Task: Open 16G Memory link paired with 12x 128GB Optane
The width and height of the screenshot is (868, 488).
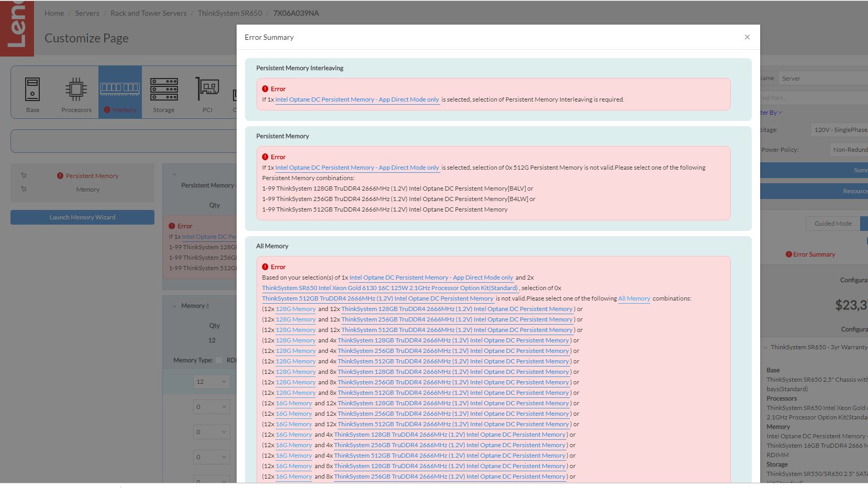Action: click(294, 403)
